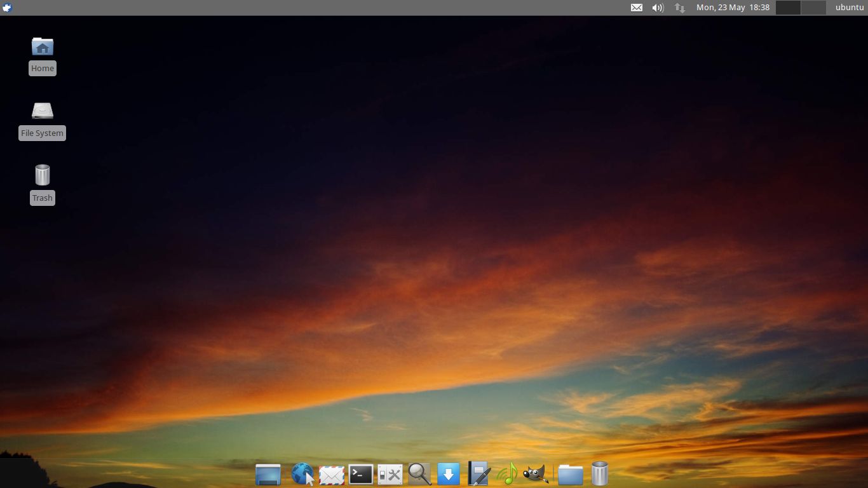Open the ubuntu user session menu
Screen dimensions: 868x488
(x=849, y=8)
